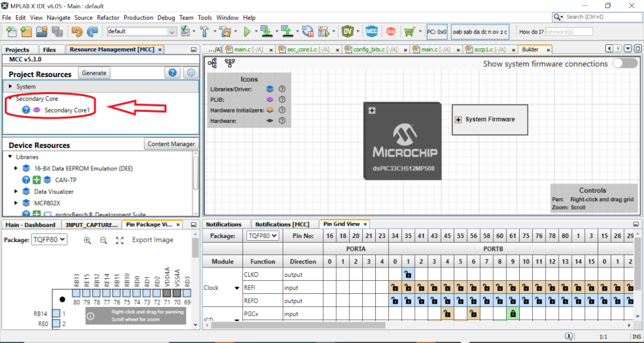Click the tree view icon in Builder
644x343 pixels.
(x=212, y=63)
